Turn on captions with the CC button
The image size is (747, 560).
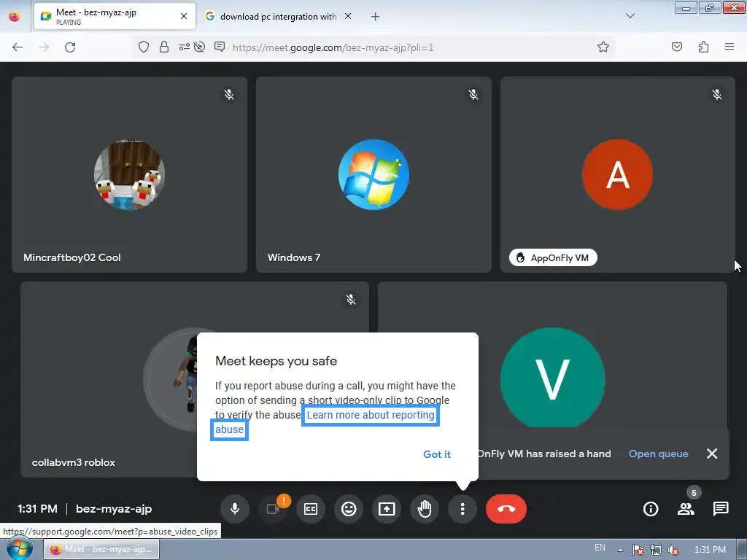[x=311, y=509]
